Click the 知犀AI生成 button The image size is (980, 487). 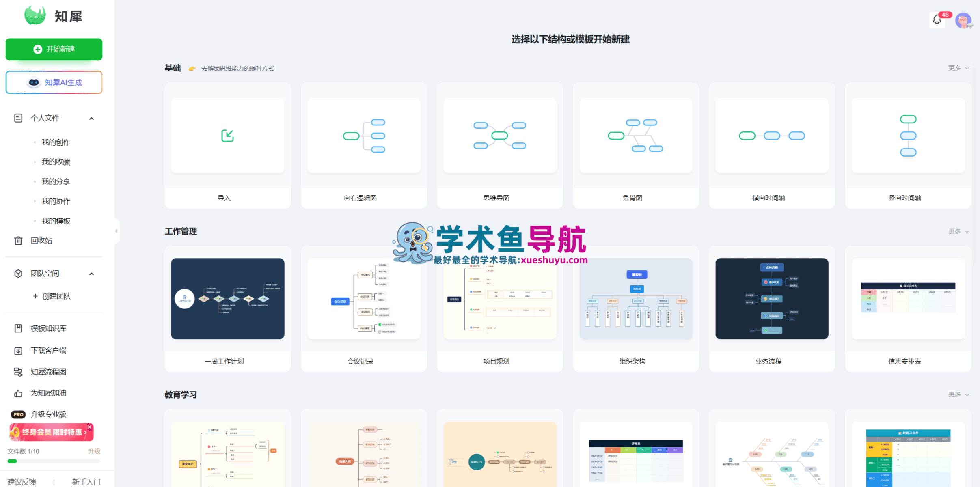(x=54, y=82)
